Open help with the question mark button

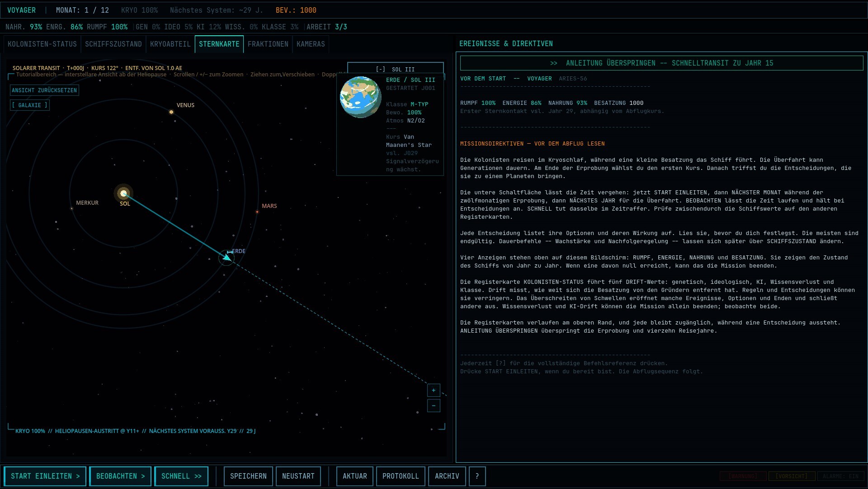(477, 476)
